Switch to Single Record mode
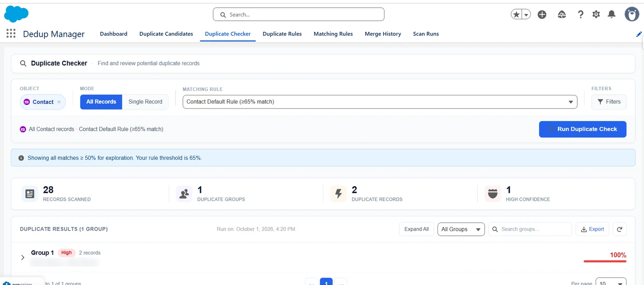Image resolution: width=644 pixels, height=285 pixels. tap(145, 102)
